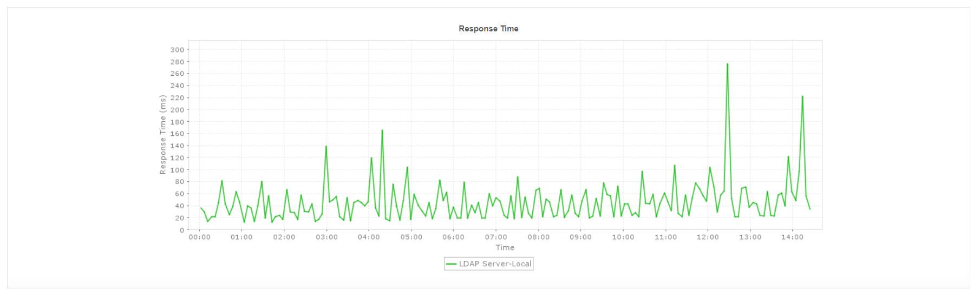Click the 0 y-axis tick label
Image resolution: width=980 pixels, height=296 pixels.
(x=182, y=230)
